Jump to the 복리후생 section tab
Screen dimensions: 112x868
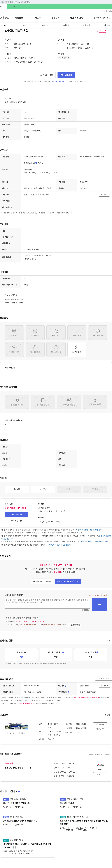pos(66,25)
